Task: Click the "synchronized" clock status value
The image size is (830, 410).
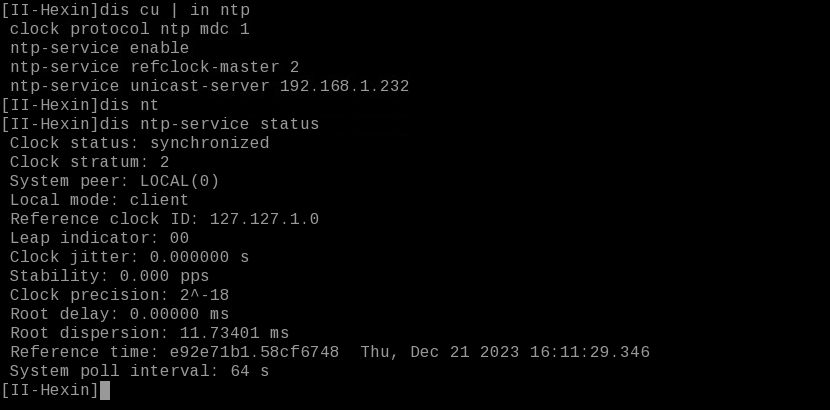Action: point(209,143)
